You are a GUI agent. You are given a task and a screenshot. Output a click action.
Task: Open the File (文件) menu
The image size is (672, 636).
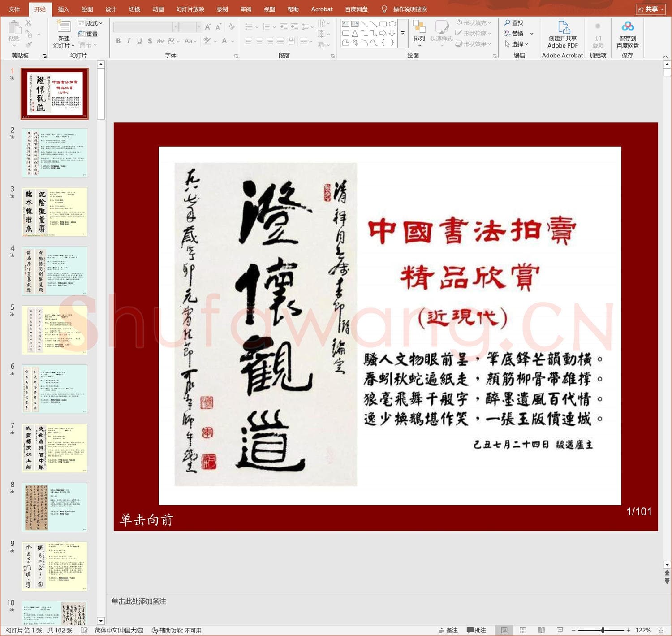click(14, 9)
